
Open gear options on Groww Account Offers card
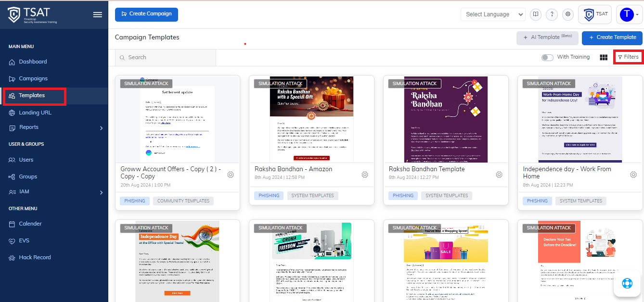pos(231,175)
